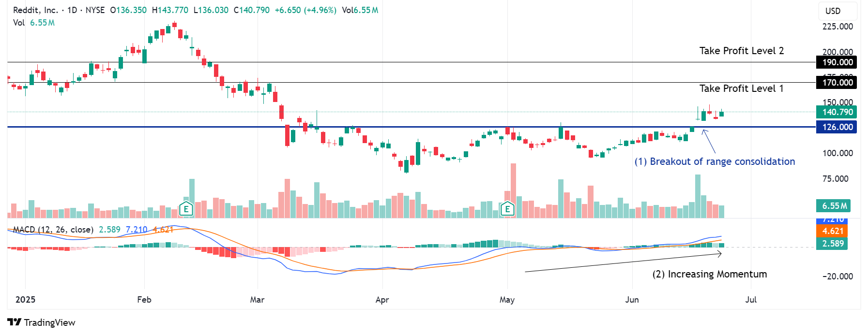Click the February earnings E marker
Screen dimensions: 868x335
(186, 209)
